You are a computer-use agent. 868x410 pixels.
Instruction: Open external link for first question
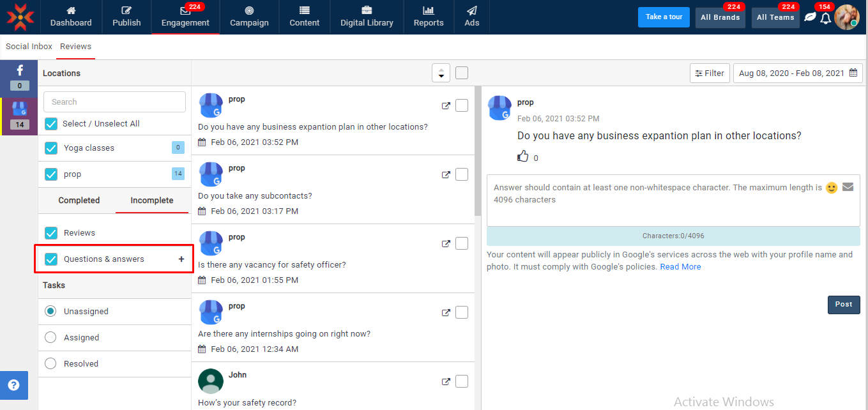pyautogui.click(x=446, y=106)
